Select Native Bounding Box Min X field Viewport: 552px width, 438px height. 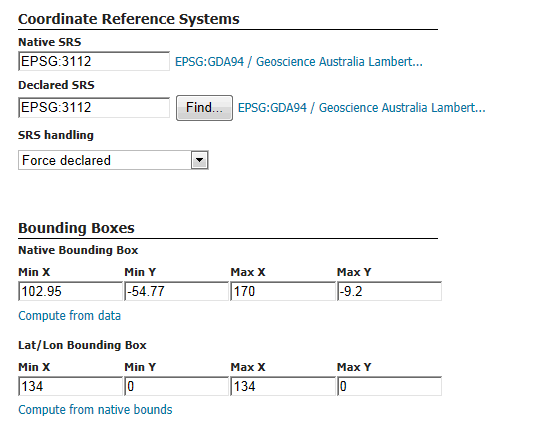click(x=70, y=291)
